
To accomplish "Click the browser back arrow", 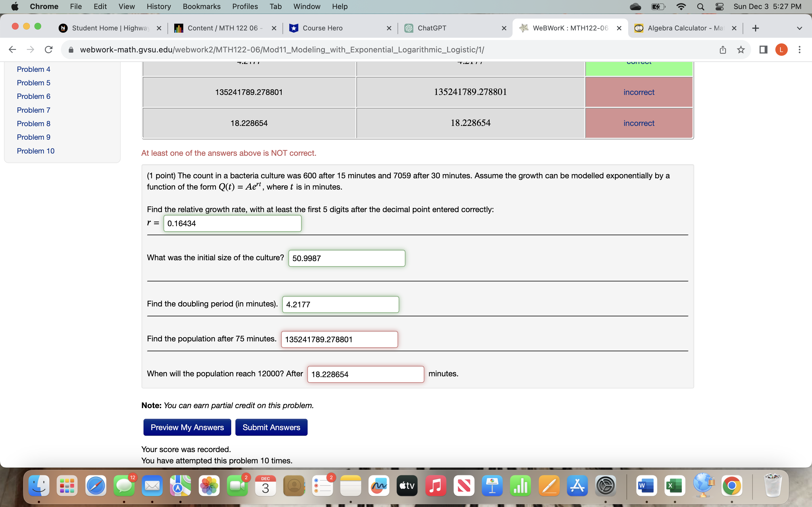I will pos(12,50).
